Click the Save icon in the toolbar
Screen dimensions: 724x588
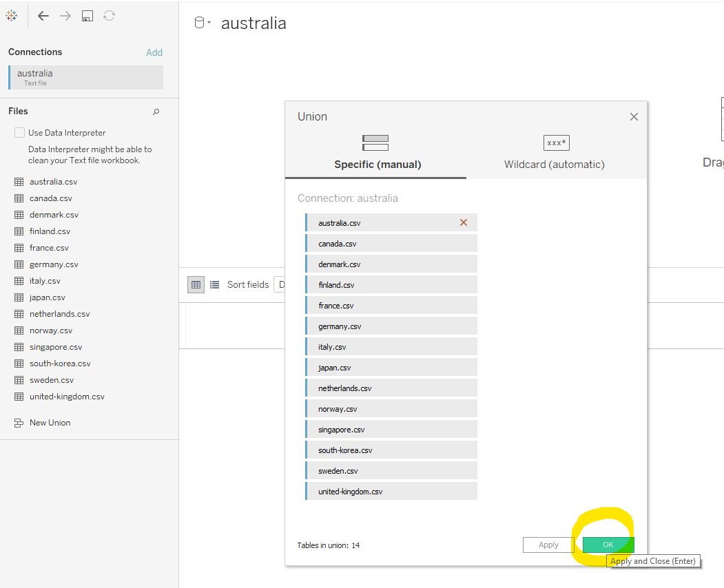tap(87, 15)
